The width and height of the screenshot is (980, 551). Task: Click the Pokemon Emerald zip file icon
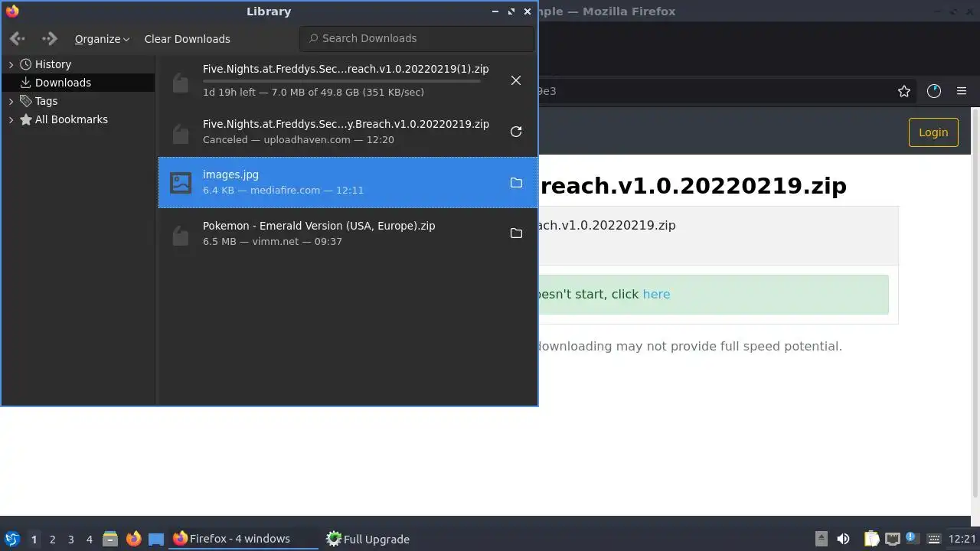click(x=181, y=234)
